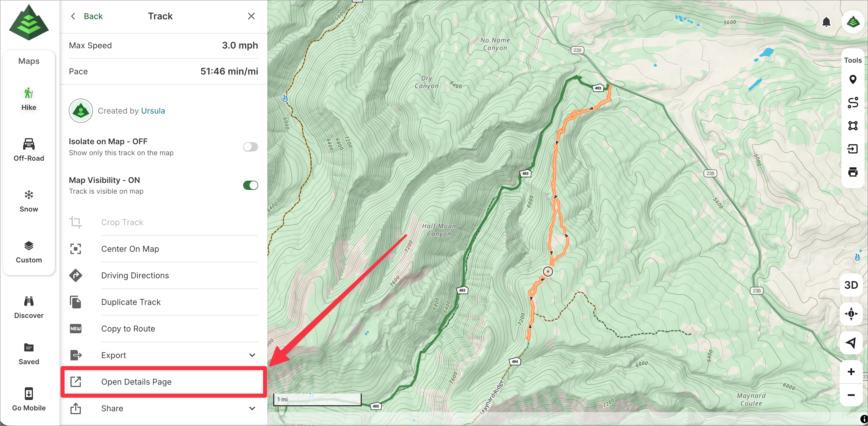Screen dimensions: 868x426
Task: Zoom in with the plus button
Action: click(x=851, y=372)
